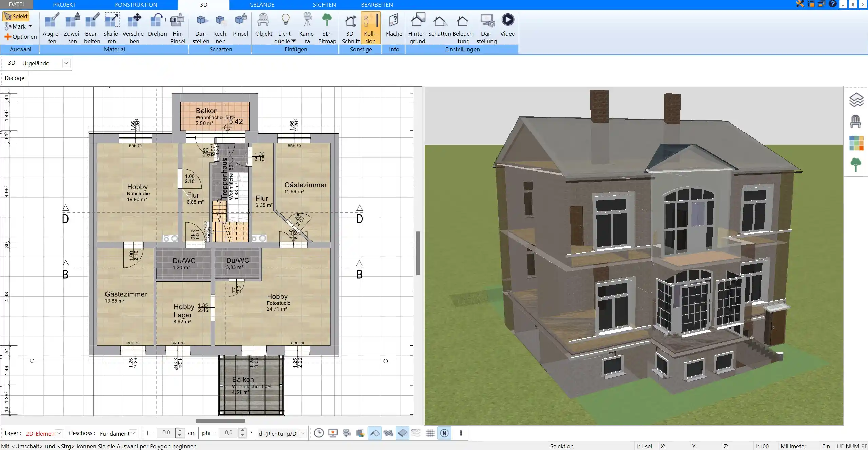Viewport: 868px width, 450px height.
Task: Toggle the north N compass icon
Action: (444, 433)
